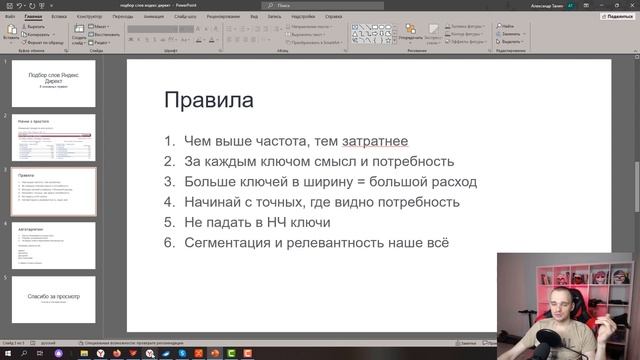Click the Start From Beginning presentation icon

(42, 6)
